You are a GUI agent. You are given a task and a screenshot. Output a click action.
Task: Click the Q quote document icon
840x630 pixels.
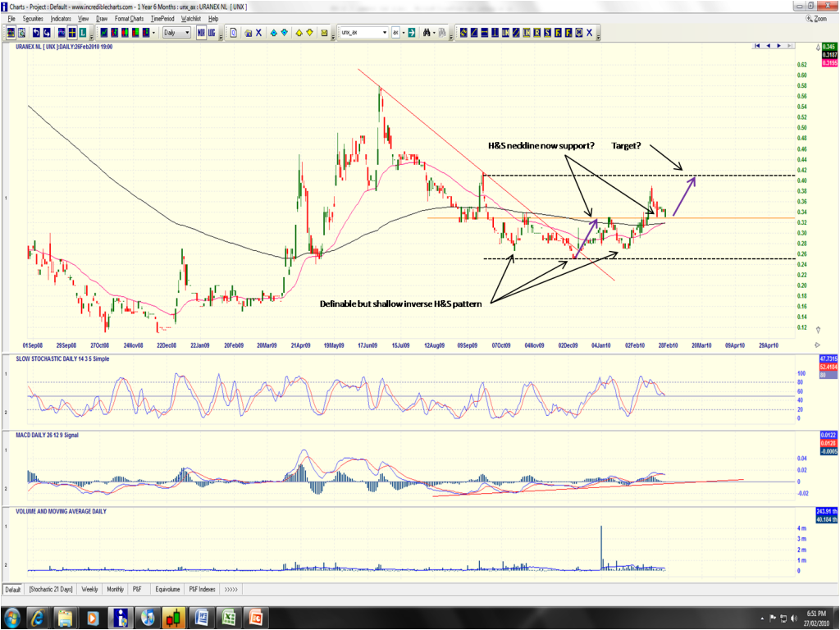pyautogui.click(x=234, y=33)
